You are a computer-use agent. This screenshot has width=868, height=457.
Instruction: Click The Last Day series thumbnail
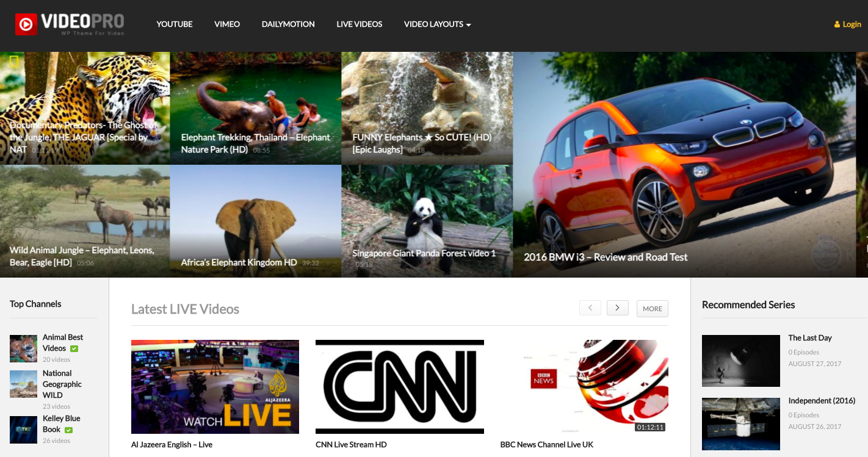click(x=741, y=361)
